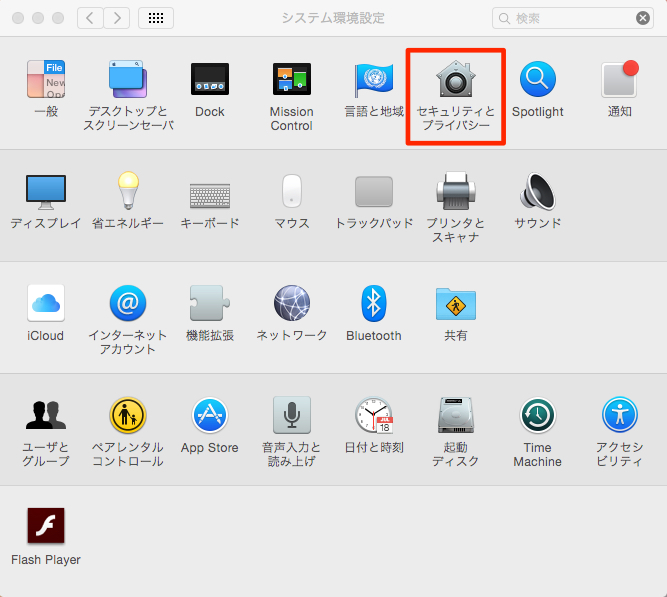Open 共有 sharing folder icon
The width and height of the screenshot is (667, 597).
(456, 304)
